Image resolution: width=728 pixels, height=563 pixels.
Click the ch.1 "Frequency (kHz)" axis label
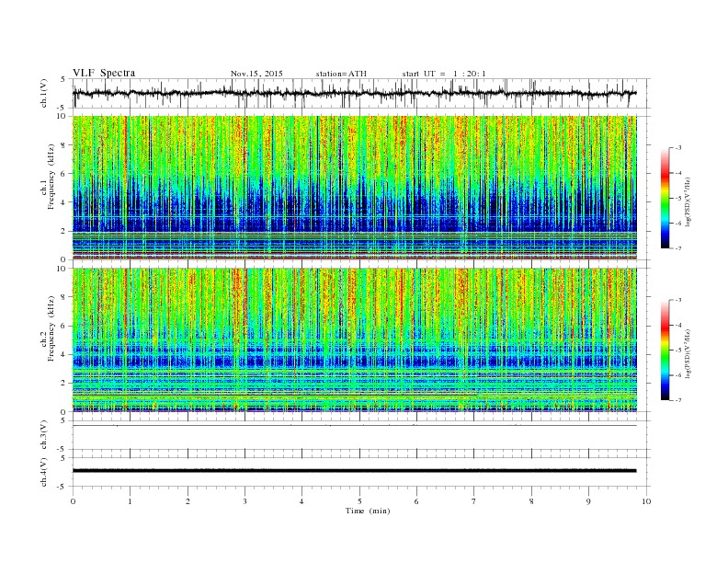point(51,177)
